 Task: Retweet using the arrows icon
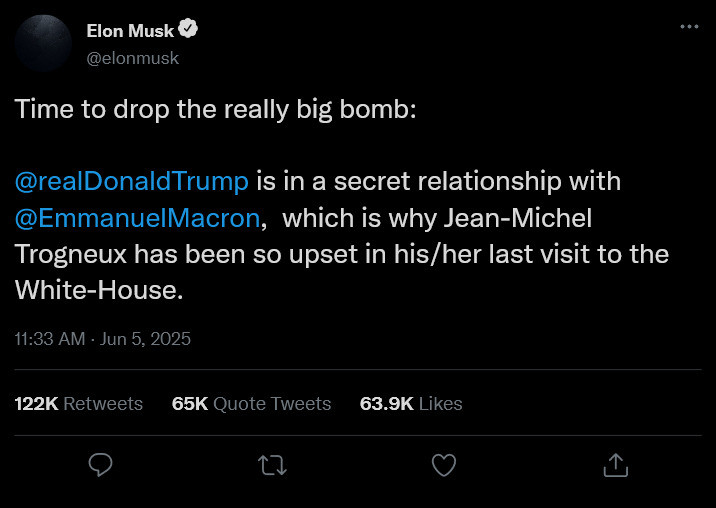coord(271,465)
